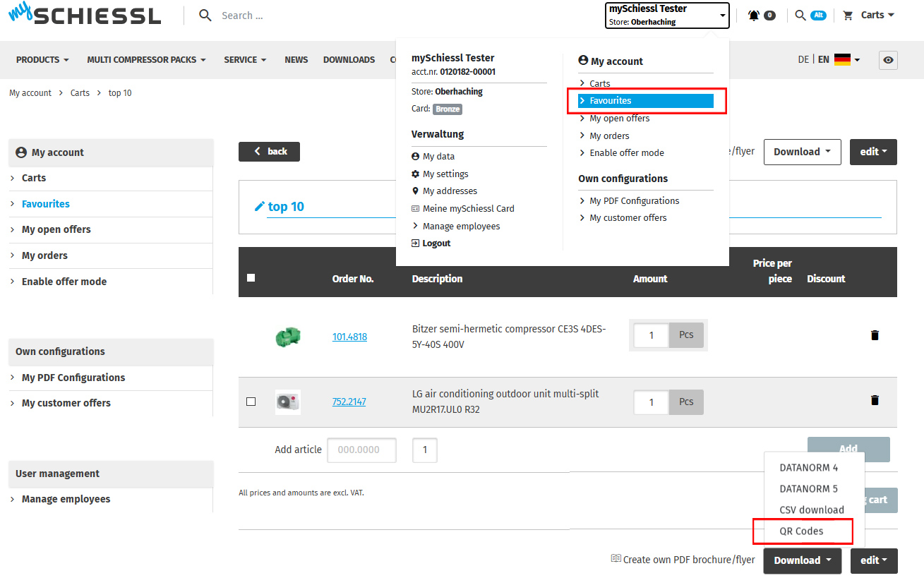Delete the Bitzer compressor row via trash icon
This screenshot has width=924, height=578.
875,335
